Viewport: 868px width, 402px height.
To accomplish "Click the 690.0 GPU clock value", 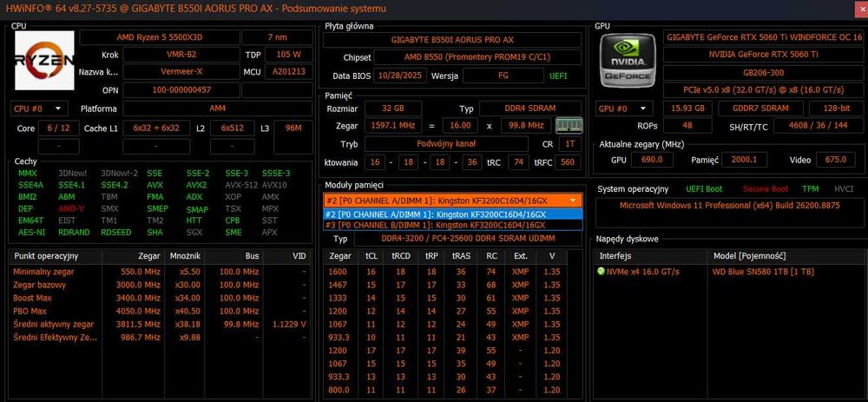I will [652, 160].
